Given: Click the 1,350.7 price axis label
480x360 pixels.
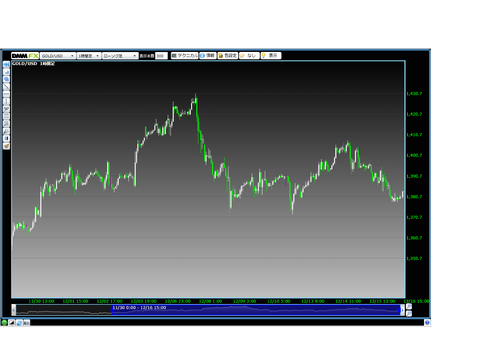Looking at the screenshot, I should (x=414, y=258).
